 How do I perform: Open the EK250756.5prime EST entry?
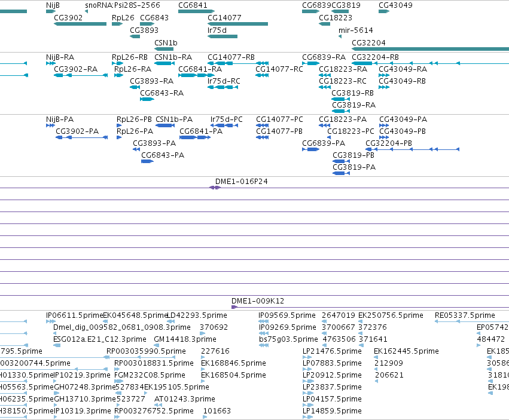pyautogui.click(x=360, y=321)
